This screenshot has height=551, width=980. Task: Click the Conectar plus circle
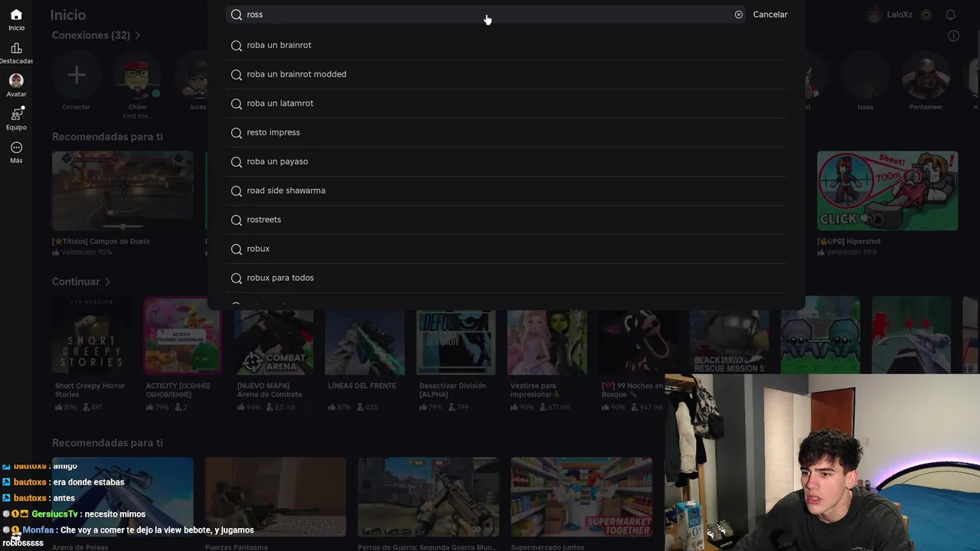76,75
